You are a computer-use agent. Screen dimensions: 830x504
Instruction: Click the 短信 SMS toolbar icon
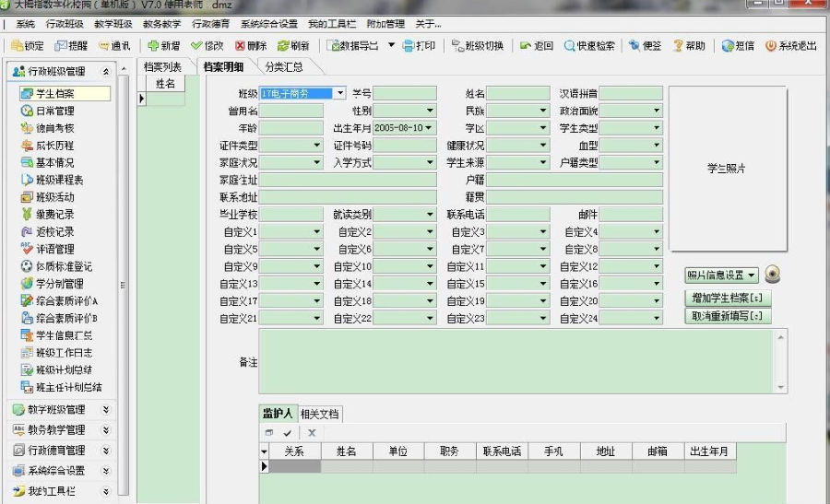728,46
